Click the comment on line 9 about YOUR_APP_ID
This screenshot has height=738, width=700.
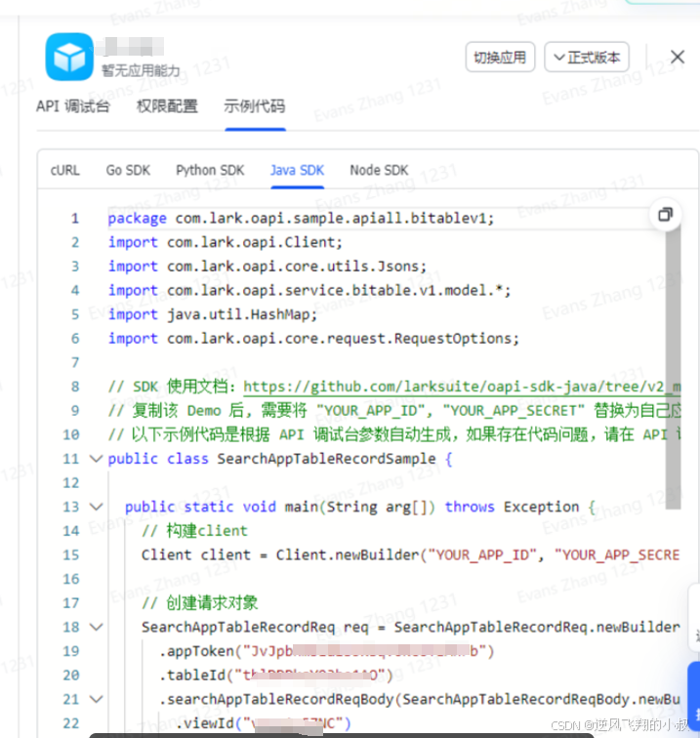point(394,410)
